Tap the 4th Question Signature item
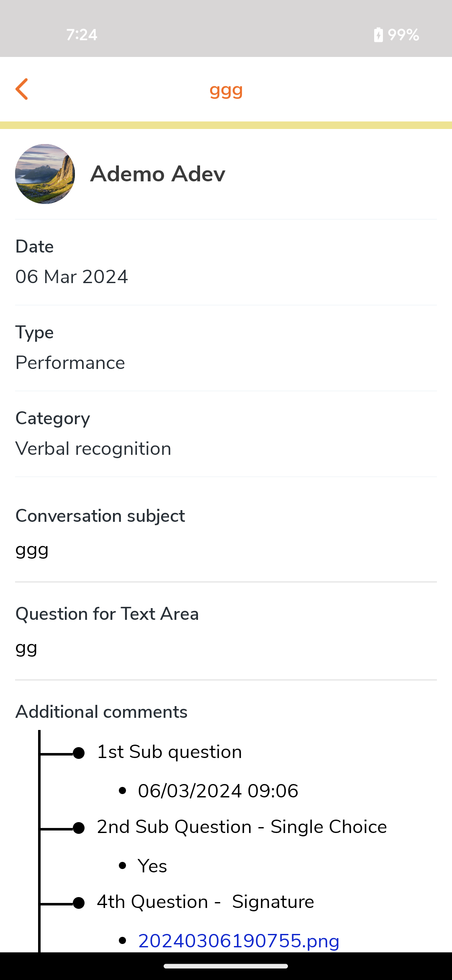The height and width of the screenshot is (980, 452). click(205, 902)
